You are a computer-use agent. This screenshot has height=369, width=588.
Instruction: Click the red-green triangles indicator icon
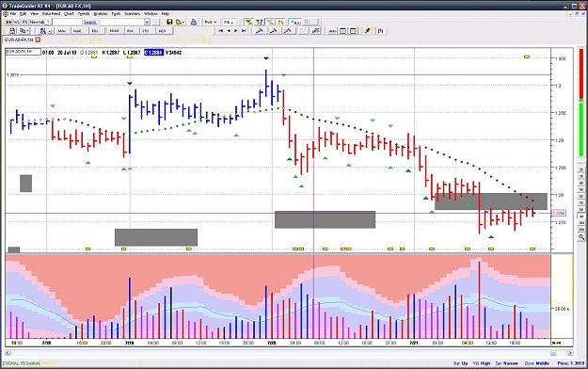[x=248, y=23]
